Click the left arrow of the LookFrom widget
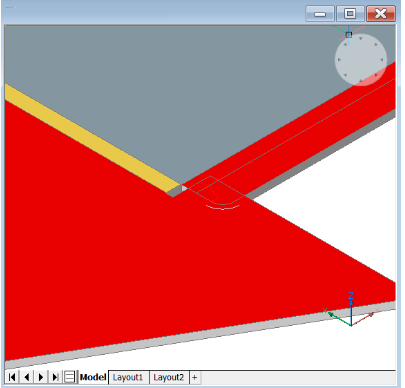405x388 pixels. click(339, 60)
